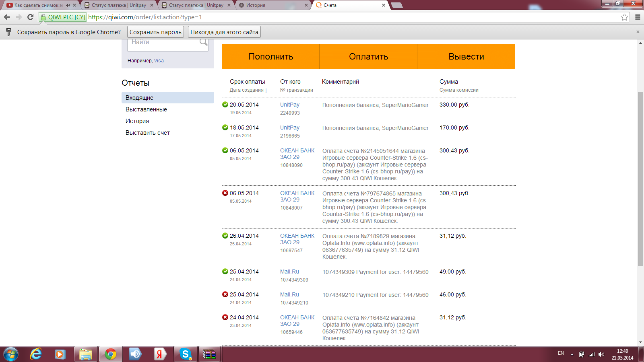Viewport: 644px width, 362px height.
Task: Open Mail.Ru link for transaction 1074349309
Action: [x=289, y=271]
